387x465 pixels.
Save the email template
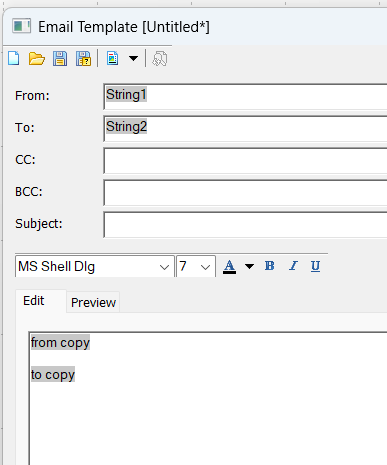(60, 59)
